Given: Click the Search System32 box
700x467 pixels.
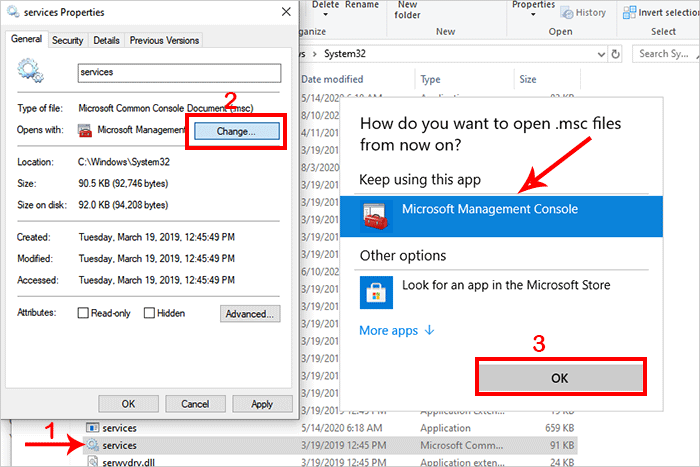Looking at the screenshot, I should click(666, 54).
